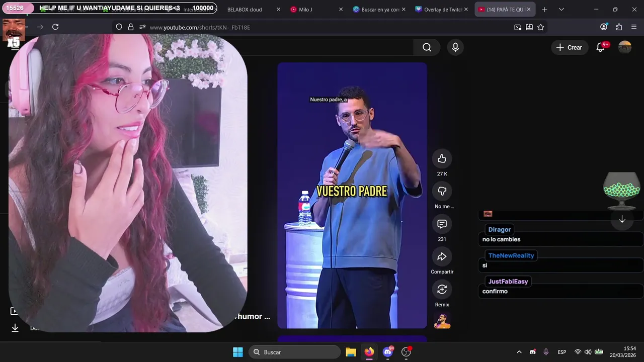Image resolution: width=644 pixels, height=362 pixels.
Task: Open comments with 231 count
Action: pyautogui.click(x=442, y=224)
